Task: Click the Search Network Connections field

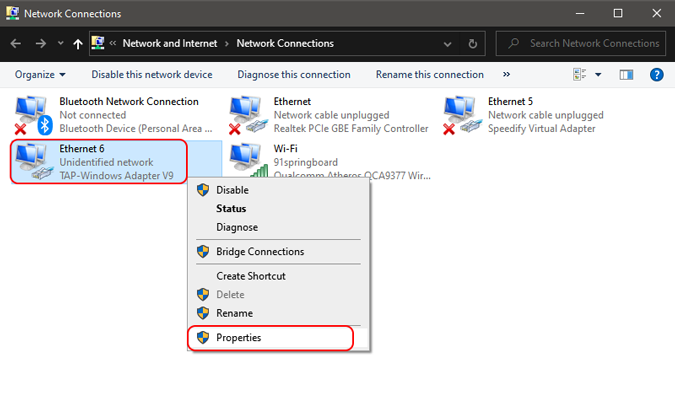Action: pos(581,43)
